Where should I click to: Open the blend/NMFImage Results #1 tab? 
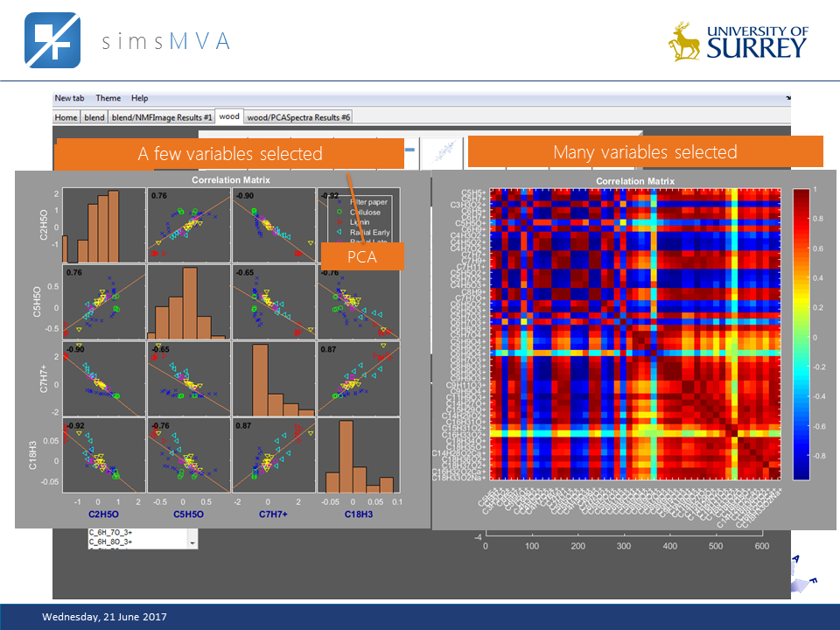point(162,115)
